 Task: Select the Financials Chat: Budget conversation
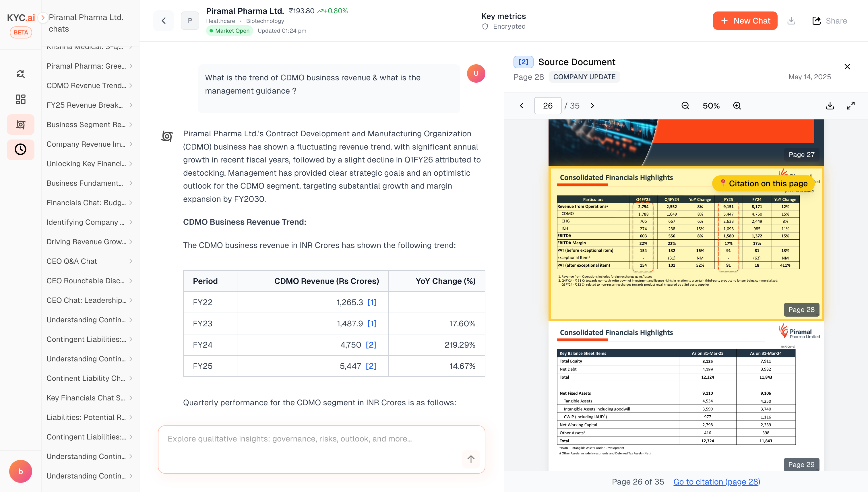[86, 202]
